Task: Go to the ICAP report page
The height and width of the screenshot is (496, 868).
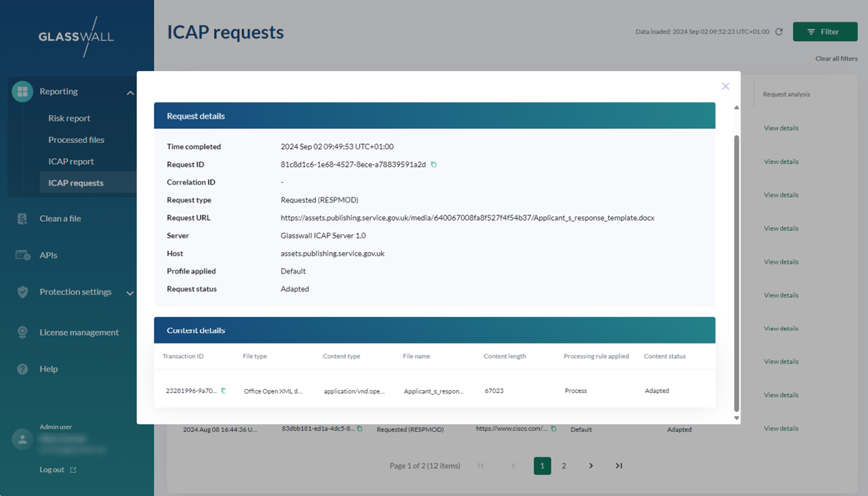Action: (x=71, y=161)
